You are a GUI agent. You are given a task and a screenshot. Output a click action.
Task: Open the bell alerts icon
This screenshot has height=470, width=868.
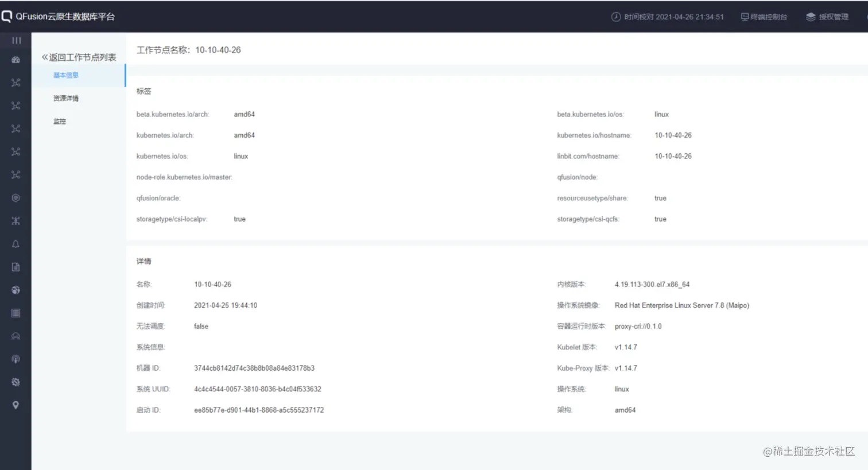(16, 244)
